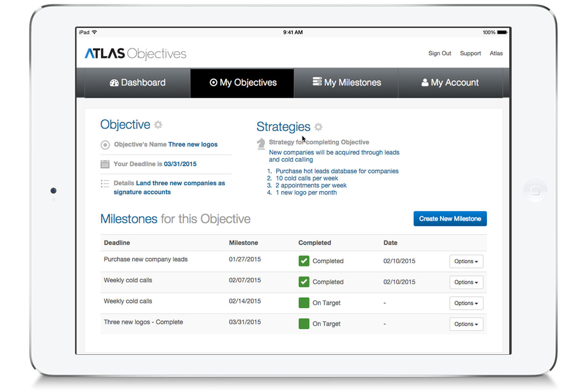Toggle completed status on Weekly cold calls 02/07/2015
This screenshot has height=392, width=588.
[304, 282]
